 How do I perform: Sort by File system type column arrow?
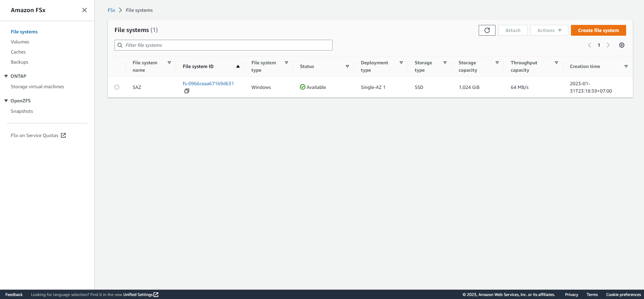(x=286, y=63)
